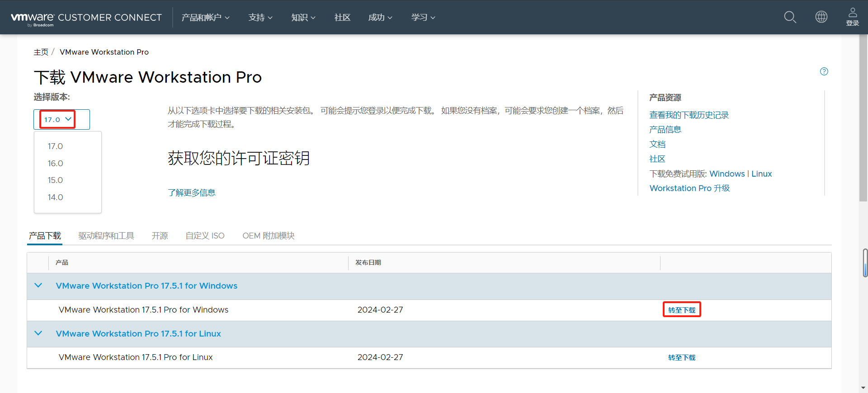Click the help question mark icon
868x393 pixels.
point(824,71)
